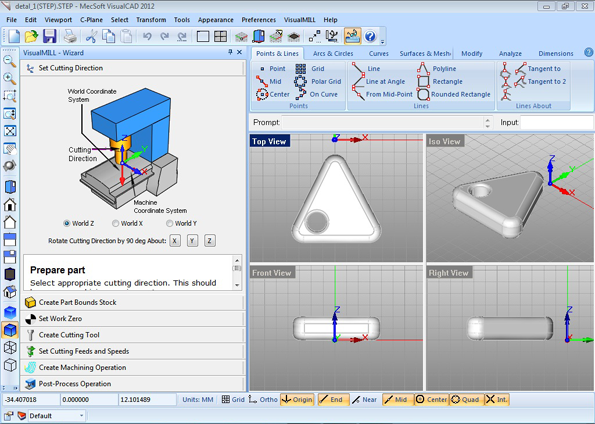Viewport: 595px width, 424px height.
Task: Expand Set Cutting Feeds and Speeds step
Action: pyautogui.click(x=133, y=351)
